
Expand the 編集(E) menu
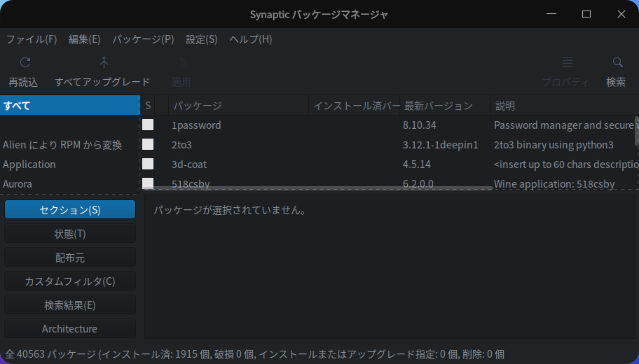[x=85, y=39]
